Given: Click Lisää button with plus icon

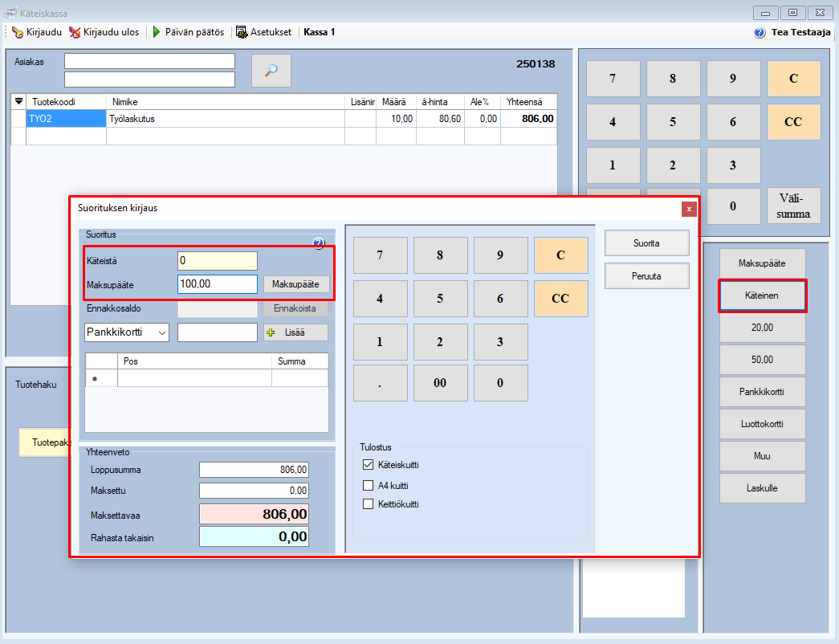Looking at the screenshot, I should click(x=295, y=332).
